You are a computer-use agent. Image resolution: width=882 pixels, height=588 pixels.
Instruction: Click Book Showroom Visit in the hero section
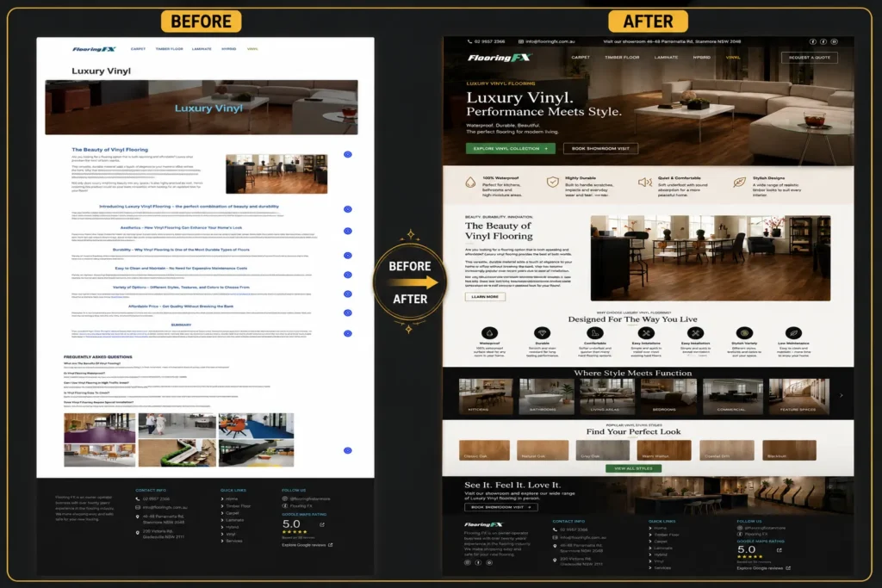[600, 148]
